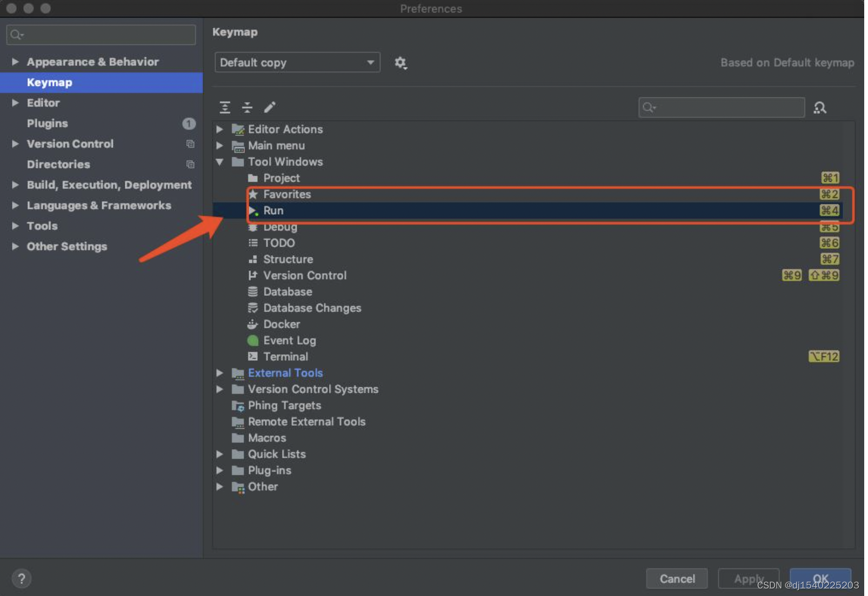868x596 pixels.
Task: Focus the settings sidebar search field
Action: click(101, 35)
